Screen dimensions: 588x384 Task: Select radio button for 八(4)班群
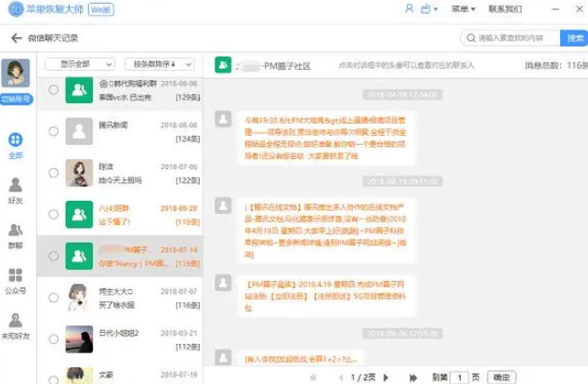[x=54, y=215]
